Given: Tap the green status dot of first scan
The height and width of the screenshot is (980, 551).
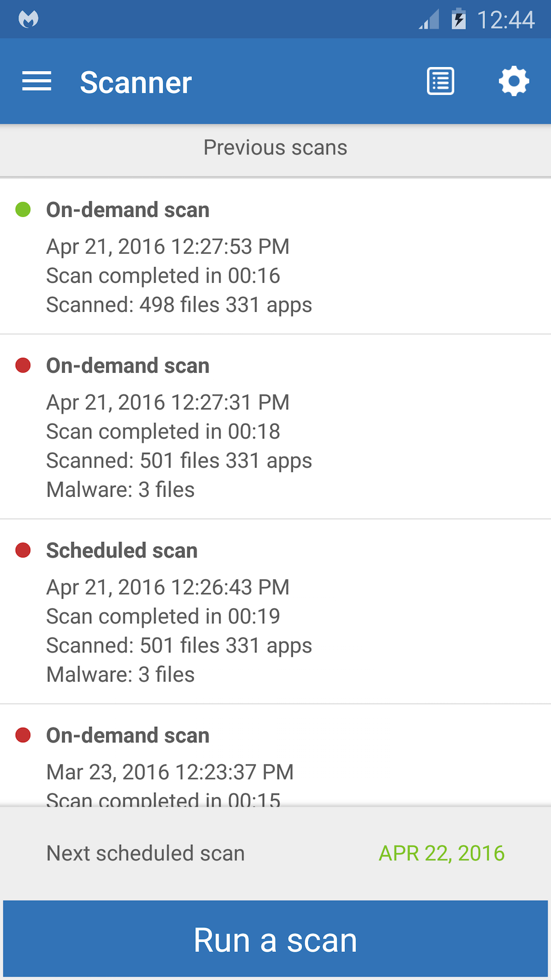Looking at the screenshot, I should click(x=23, y=210).
